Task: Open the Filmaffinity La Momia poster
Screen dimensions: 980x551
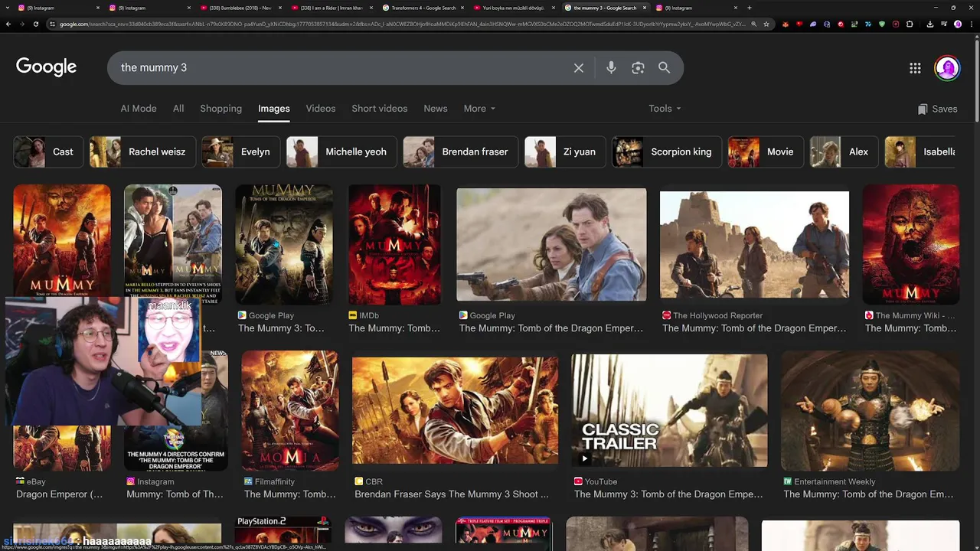Action: tap(289, 411)
